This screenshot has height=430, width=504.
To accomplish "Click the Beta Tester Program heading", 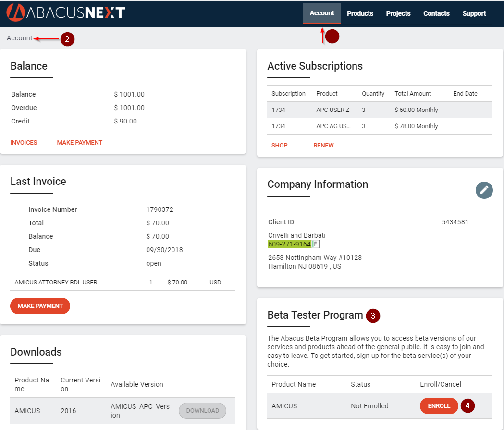I will tap(315, 315).
